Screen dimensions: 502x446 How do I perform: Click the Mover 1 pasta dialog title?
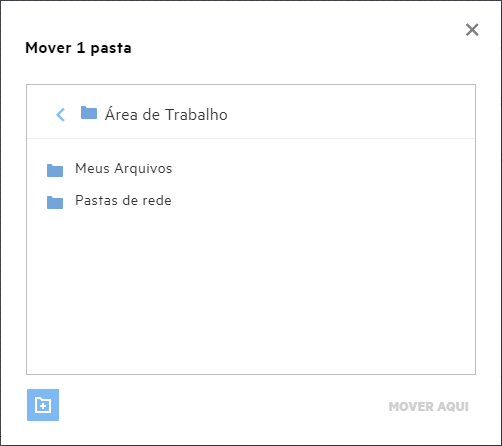pos(78,48)
